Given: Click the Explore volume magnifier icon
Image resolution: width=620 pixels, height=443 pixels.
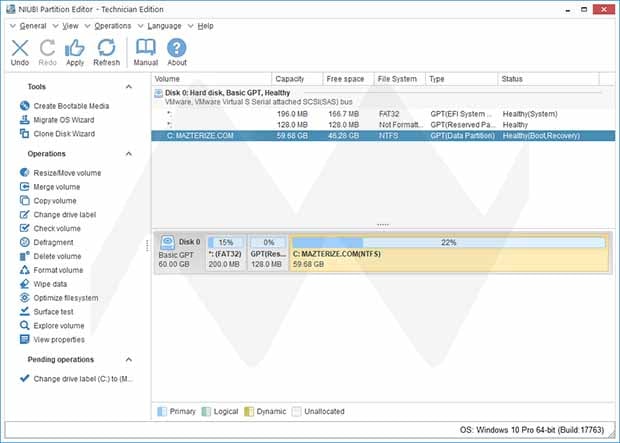Looking at the screenshot, I should (25, 325).
